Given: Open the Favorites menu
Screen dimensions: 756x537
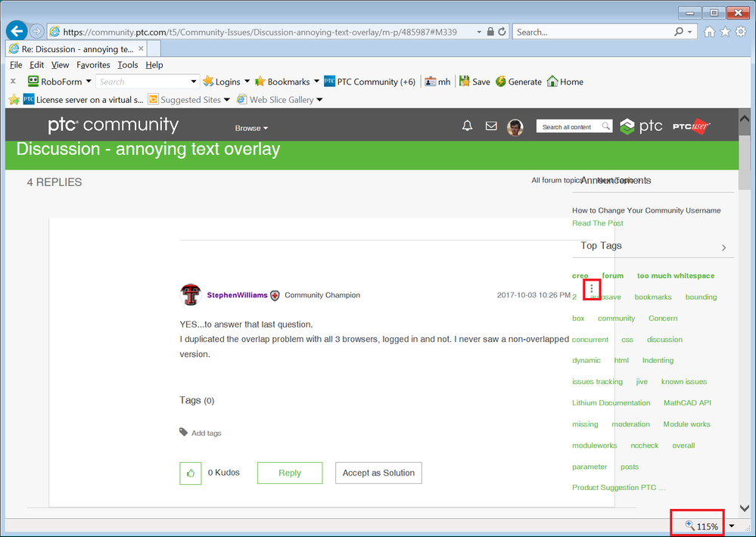Looking at the screenshot, I should (93, 64).
